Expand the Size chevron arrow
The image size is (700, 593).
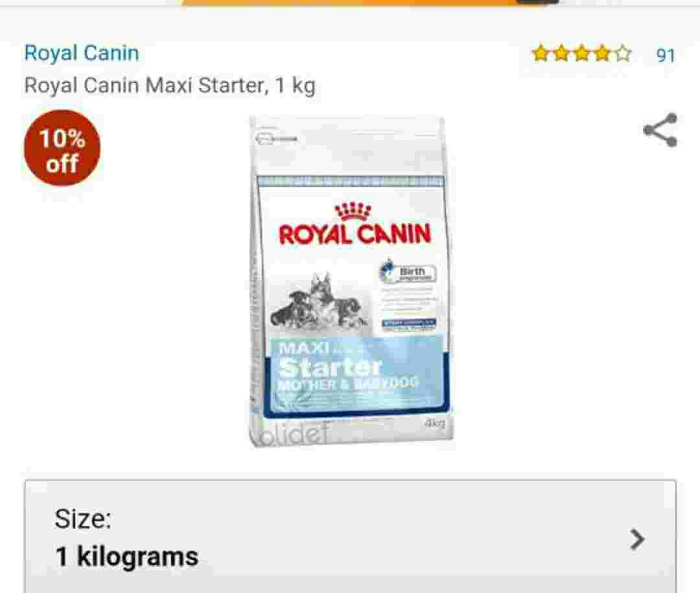637,539
